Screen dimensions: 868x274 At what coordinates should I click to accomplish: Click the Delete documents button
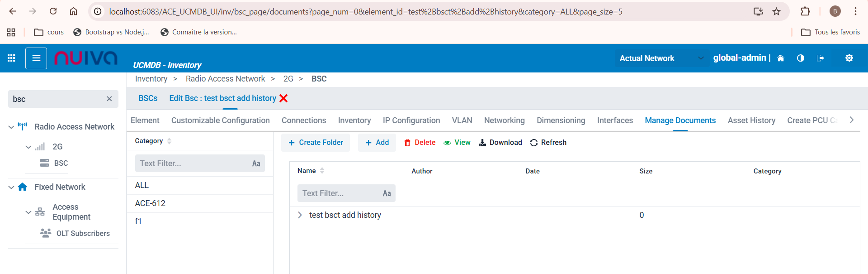pyautogui.click(x=420, y=143)
